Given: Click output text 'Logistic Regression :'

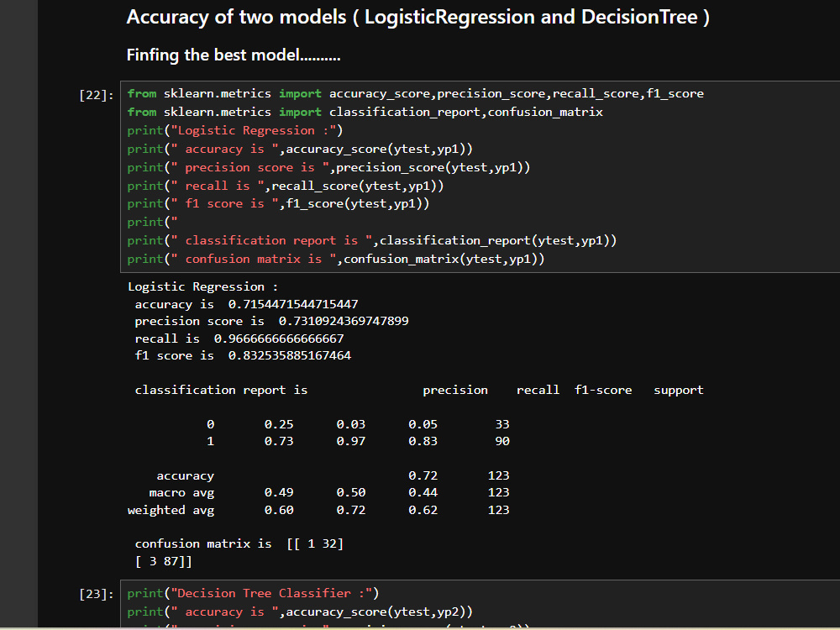Looking at the screenshot, I should pyautogui.click(x=203, y=287).
